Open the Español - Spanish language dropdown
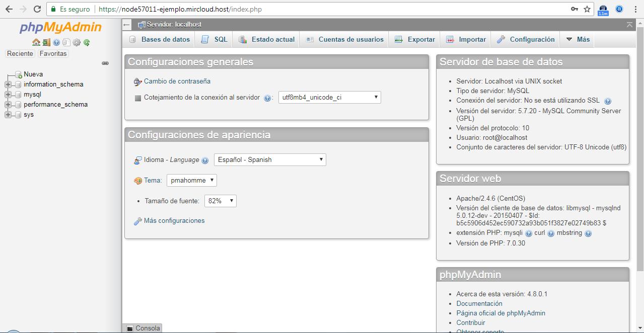 [270, 160]
